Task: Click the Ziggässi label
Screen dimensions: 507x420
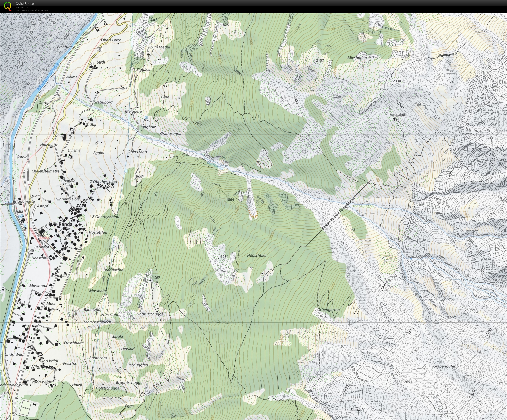Action: pyautogui.click(x=143, y=70)
